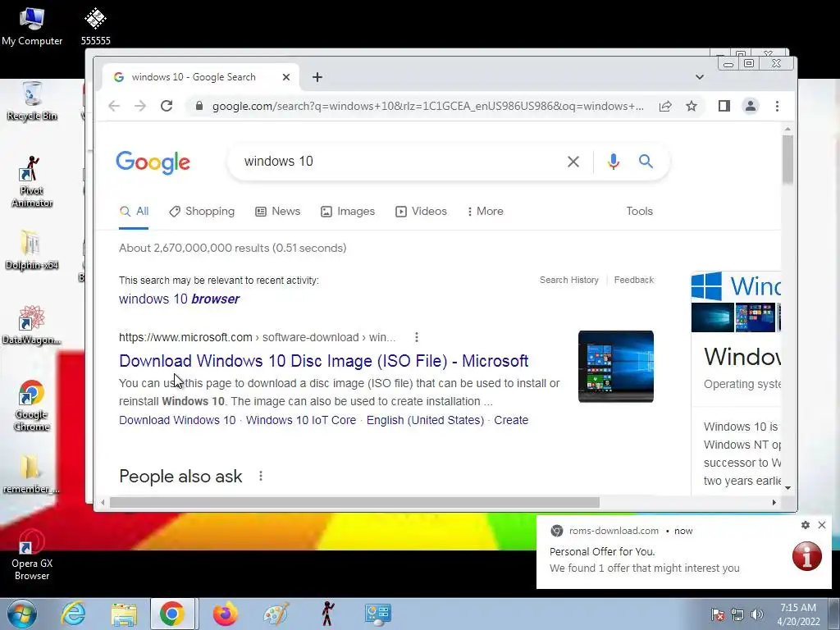Expand the tab search chevron in Chrome
This screenshot has width=840, height=630.
[x=699, y=77]
